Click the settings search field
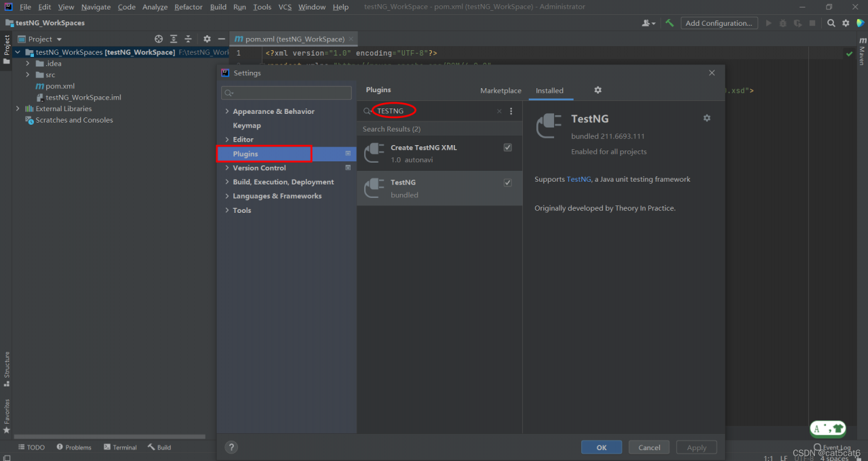Viewport: 868px width, 461px height. coord(286,93)
